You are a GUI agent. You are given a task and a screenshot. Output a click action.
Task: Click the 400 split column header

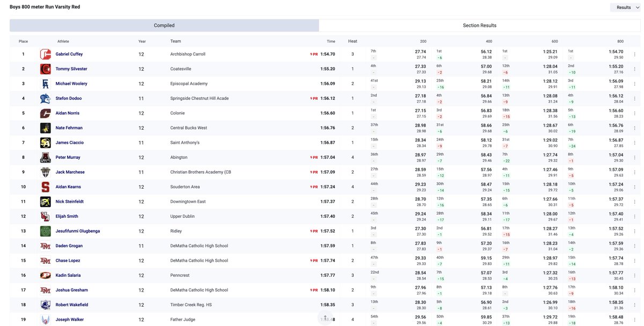tap(488, 41)
